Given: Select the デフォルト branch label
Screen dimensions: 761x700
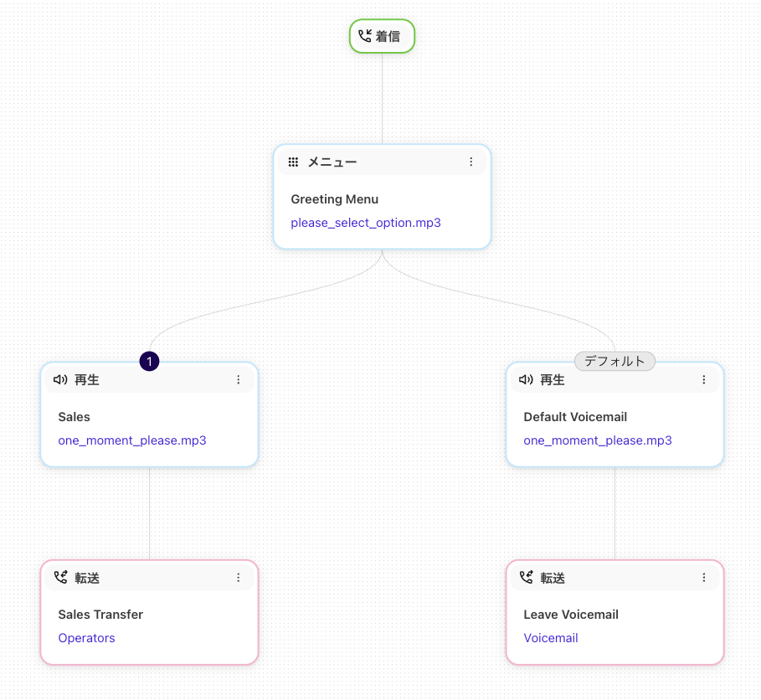Looking at the screenshot, I should point(614,361).
